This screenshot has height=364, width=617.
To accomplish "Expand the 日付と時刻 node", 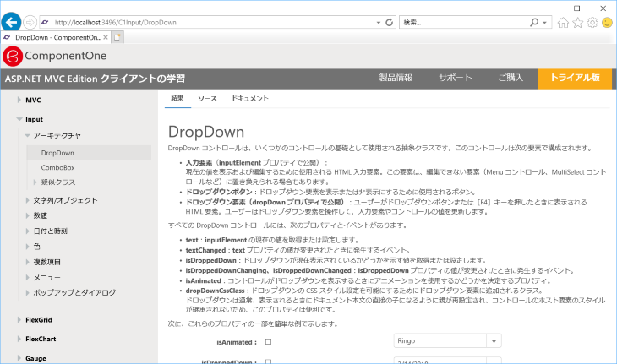I will tap(27, 231).
